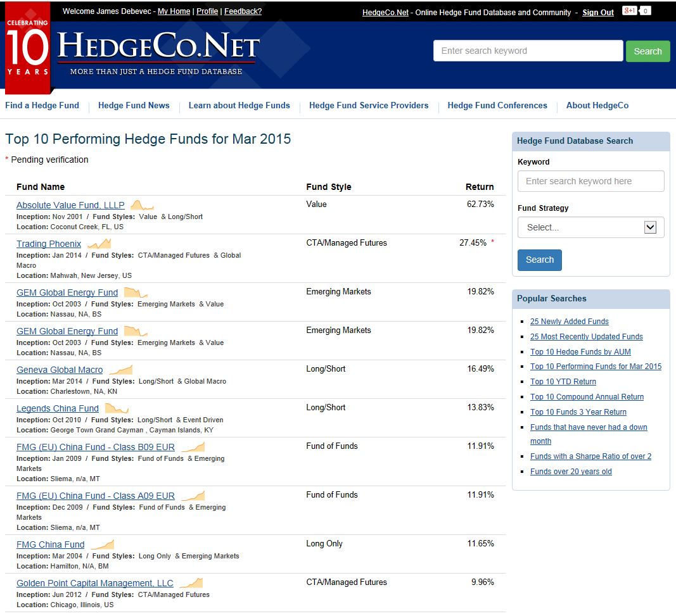Viewport: 676px width, 616px height.
Task: Click the Top 10 Performing Hedge Funds heading
Action: (x=148, y=139)
